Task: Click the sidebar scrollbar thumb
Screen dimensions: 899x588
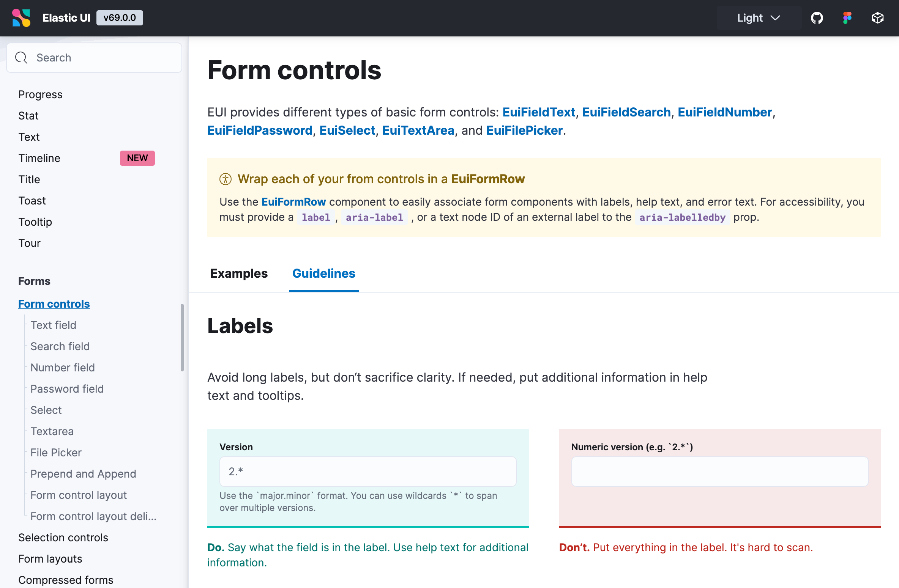Action: [x=182, y=337]
